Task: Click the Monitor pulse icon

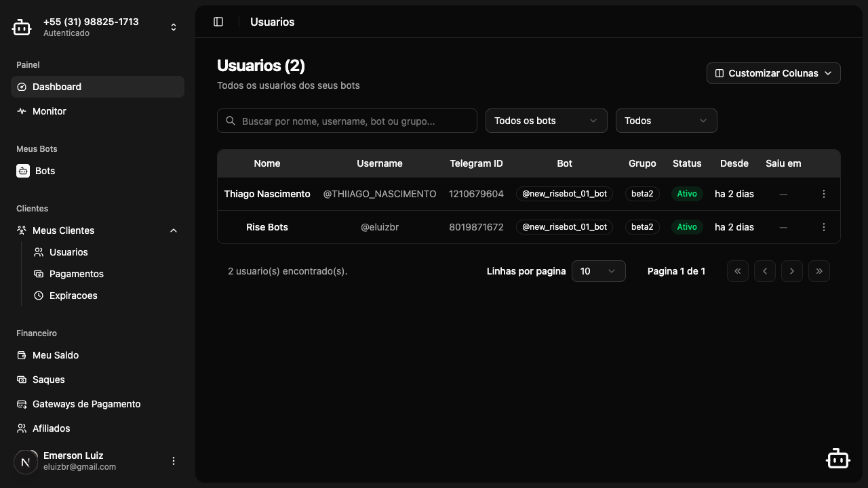Action: click(x=22, y=111)
